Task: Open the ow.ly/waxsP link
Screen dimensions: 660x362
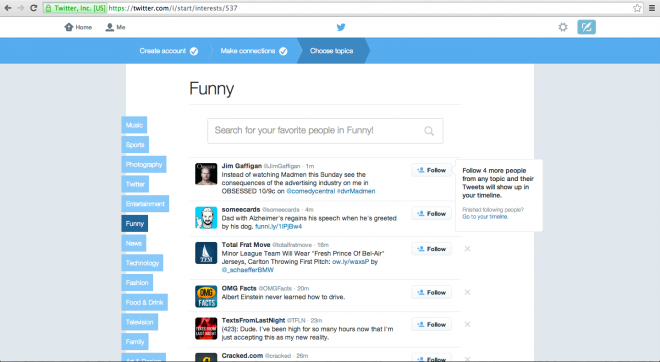Action: [x=350, y=262]
